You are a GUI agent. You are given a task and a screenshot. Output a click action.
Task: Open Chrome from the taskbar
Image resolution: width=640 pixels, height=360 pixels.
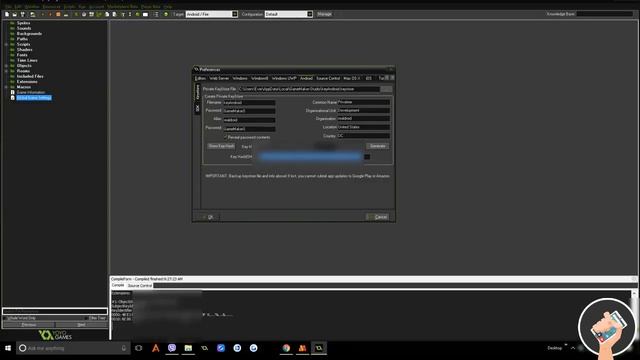click(x=286, y=348)
